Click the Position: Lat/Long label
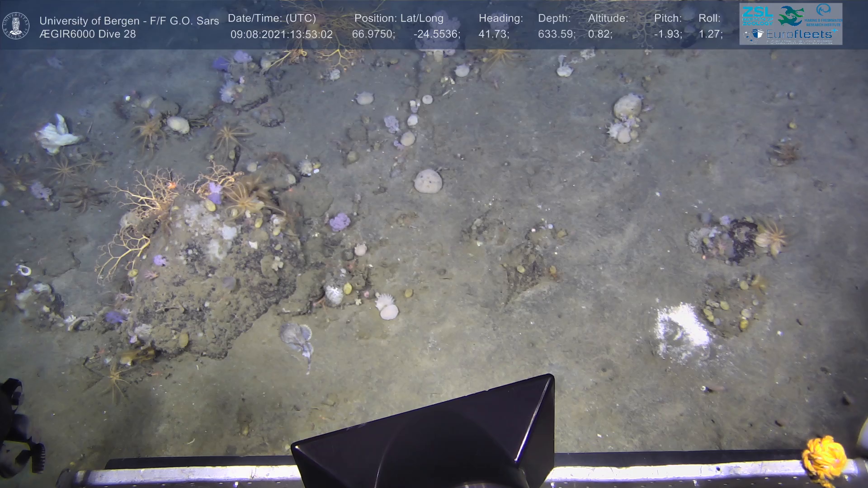 pyautogui.click(x=398, y=19)
